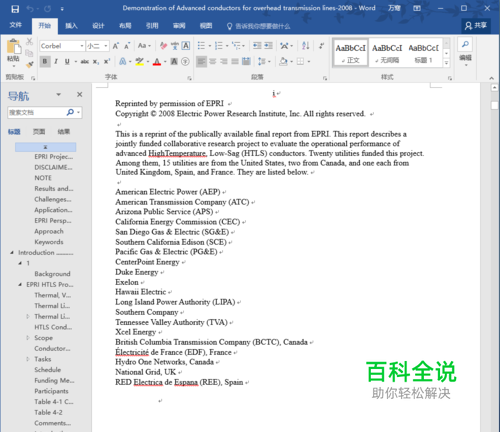The width and height of the screenshot is (500, 432).
Task: Toggle Bold formatting
Action: (45, 61)
